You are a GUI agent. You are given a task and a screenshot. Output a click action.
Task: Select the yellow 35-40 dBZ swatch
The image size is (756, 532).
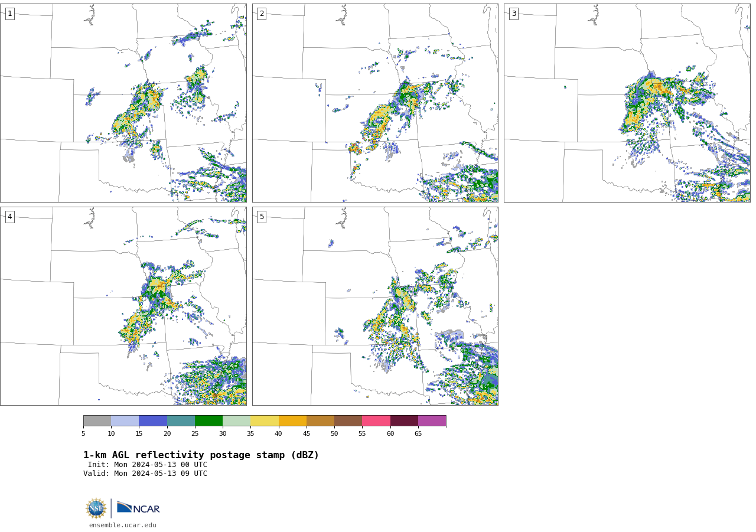[x=265, y=421]
